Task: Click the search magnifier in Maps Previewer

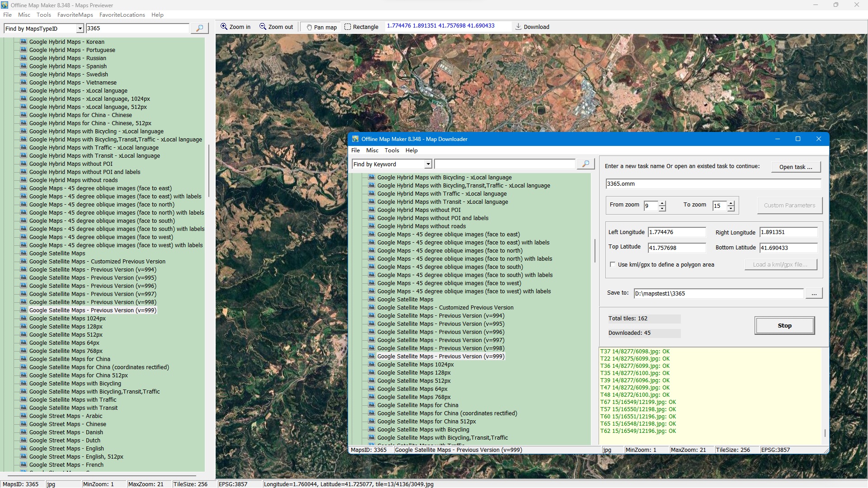Action: click(x=199, y=28)
